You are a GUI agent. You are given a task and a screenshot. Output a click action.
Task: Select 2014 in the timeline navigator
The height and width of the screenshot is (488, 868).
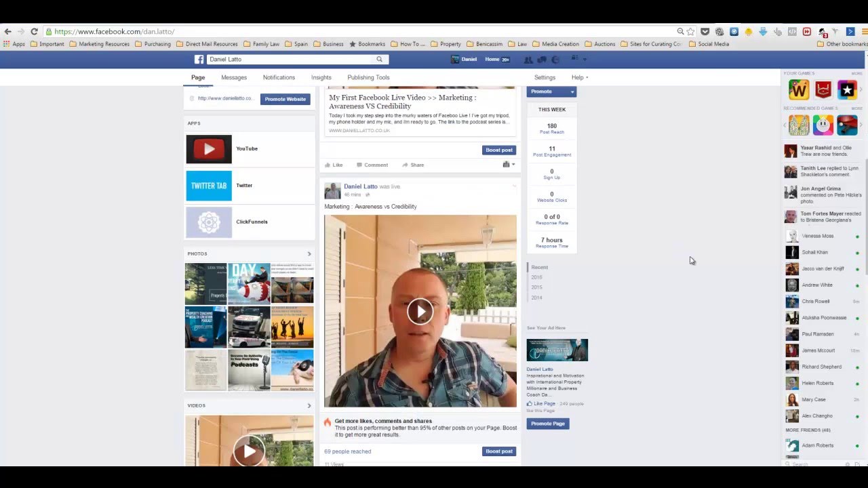coord(536,298)
